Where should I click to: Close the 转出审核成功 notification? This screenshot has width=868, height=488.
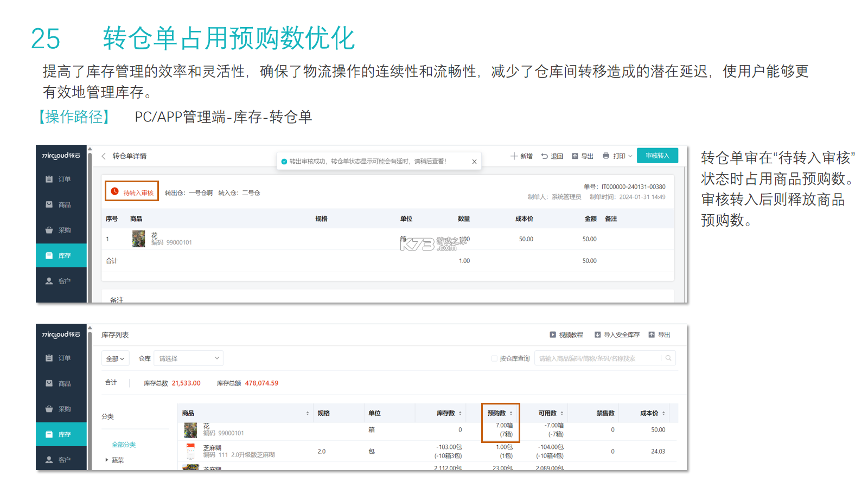click(474, 162)
